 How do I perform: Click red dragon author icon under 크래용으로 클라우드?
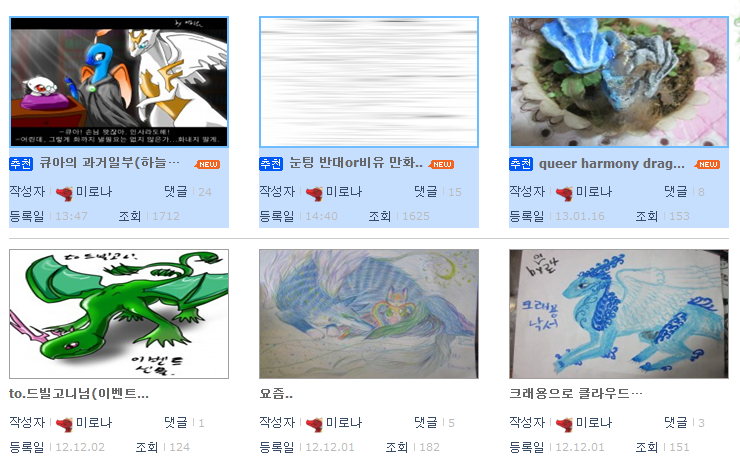564,424
